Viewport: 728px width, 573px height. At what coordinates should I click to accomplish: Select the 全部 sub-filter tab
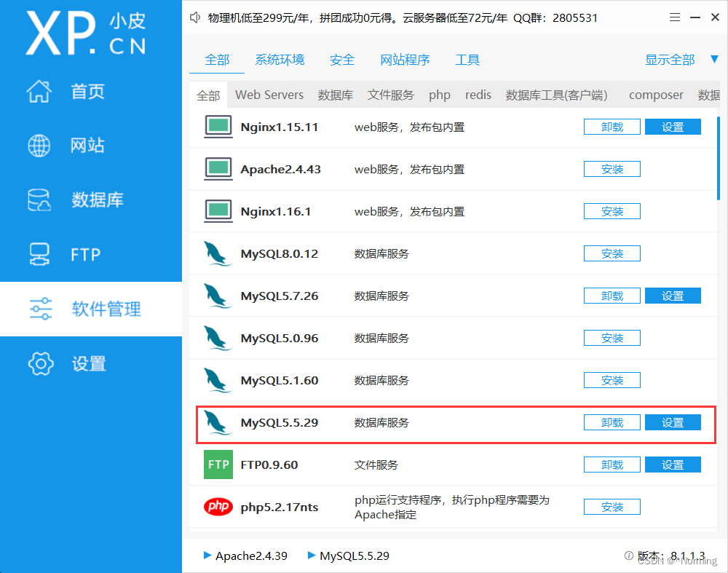click(x=208, y=95)
